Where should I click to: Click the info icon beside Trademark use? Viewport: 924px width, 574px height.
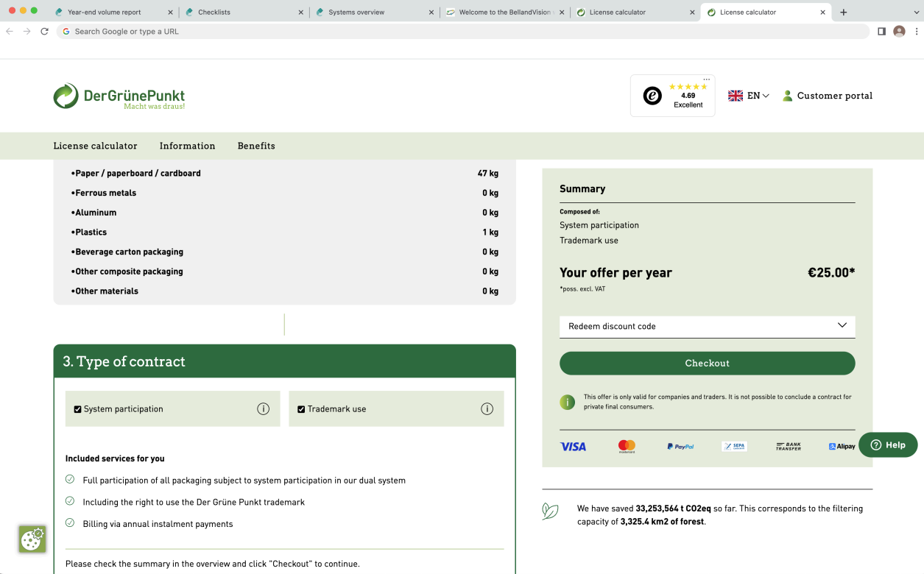point(487,409)
